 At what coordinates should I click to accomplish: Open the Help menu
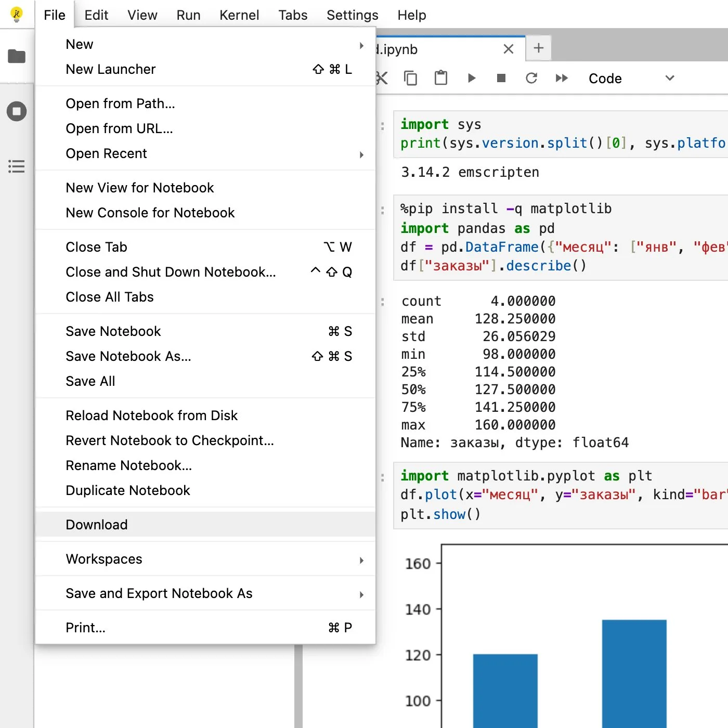tap(412, 15)
